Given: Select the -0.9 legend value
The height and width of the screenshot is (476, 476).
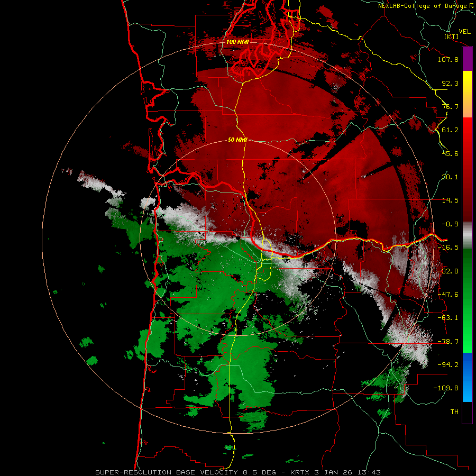Looking at the screenshot, I should click(x=450, y=224).
